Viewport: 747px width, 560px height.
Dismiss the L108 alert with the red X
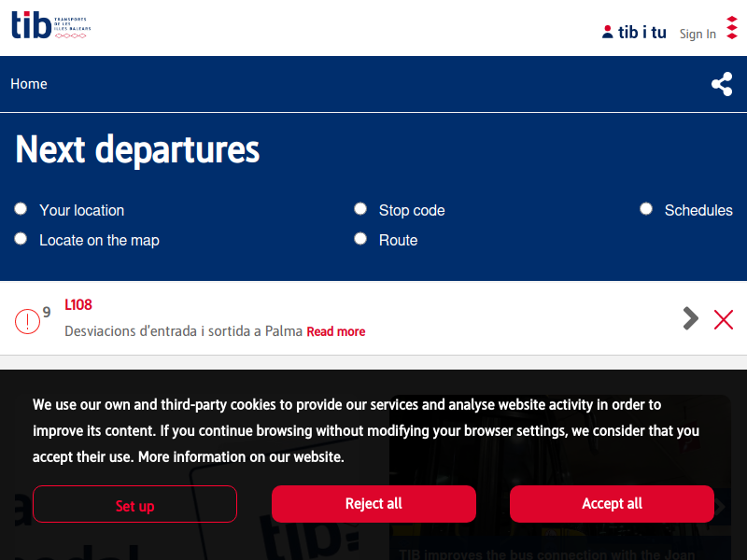(x=723, y=319)
